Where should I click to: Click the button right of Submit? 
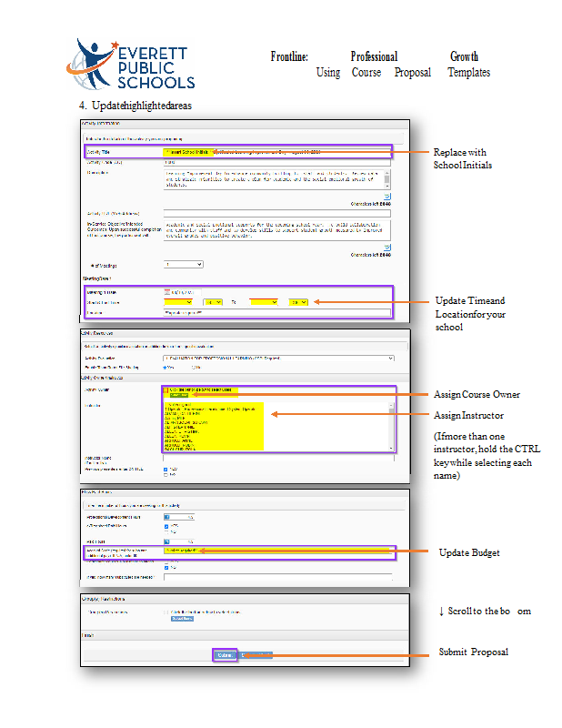pyautogui.click(x=256, y=655)
